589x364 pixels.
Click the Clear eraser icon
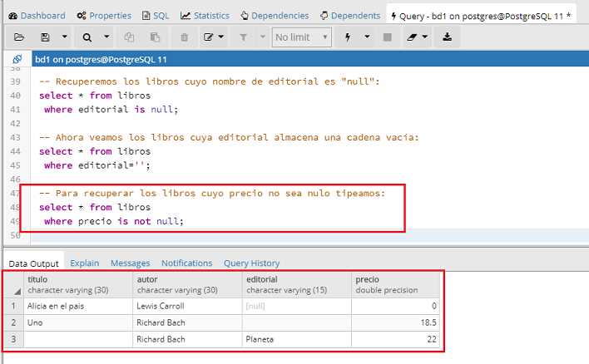(x=412, y=37)
